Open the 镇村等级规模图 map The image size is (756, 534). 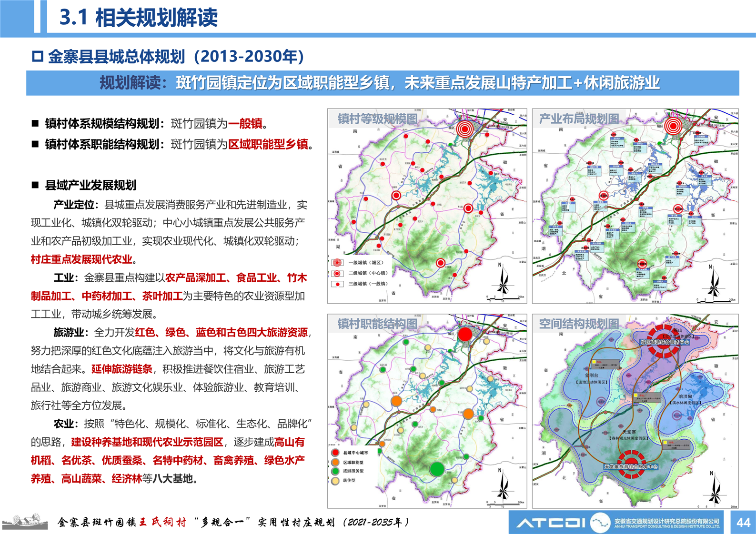427,206
